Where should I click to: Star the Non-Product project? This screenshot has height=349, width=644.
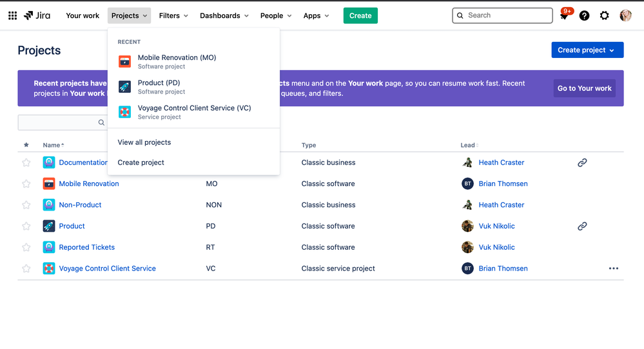click(x=26, y=205)
